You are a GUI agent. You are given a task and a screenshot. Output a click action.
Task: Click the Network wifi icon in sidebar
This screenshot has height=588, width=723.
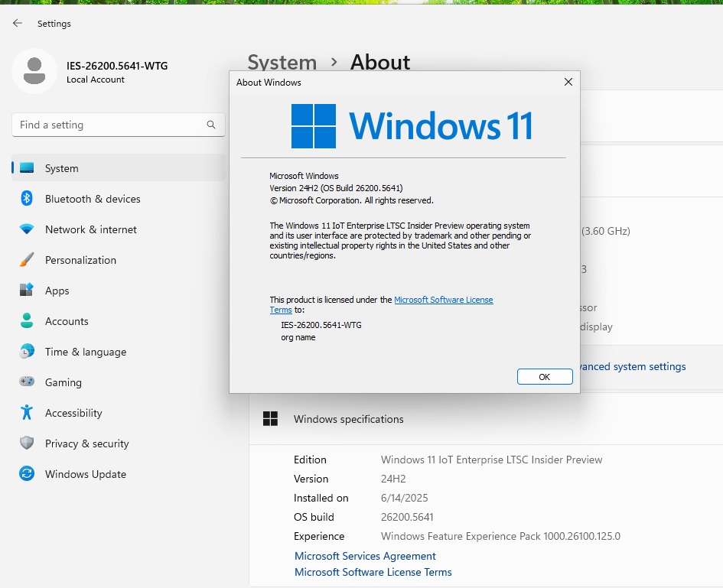click(x=27, y=229)
